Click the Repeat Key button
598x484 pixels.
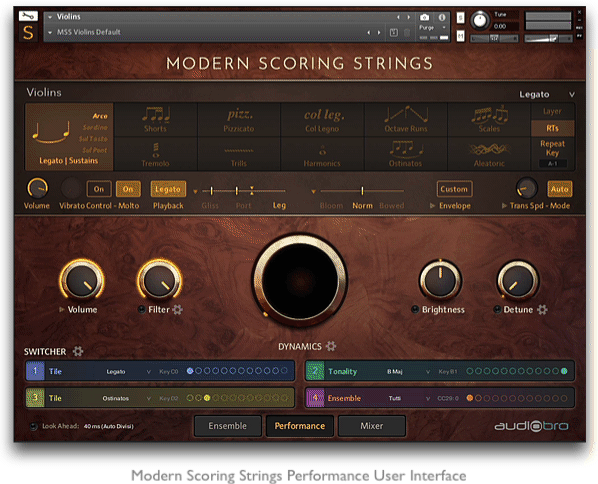[552, 148]
